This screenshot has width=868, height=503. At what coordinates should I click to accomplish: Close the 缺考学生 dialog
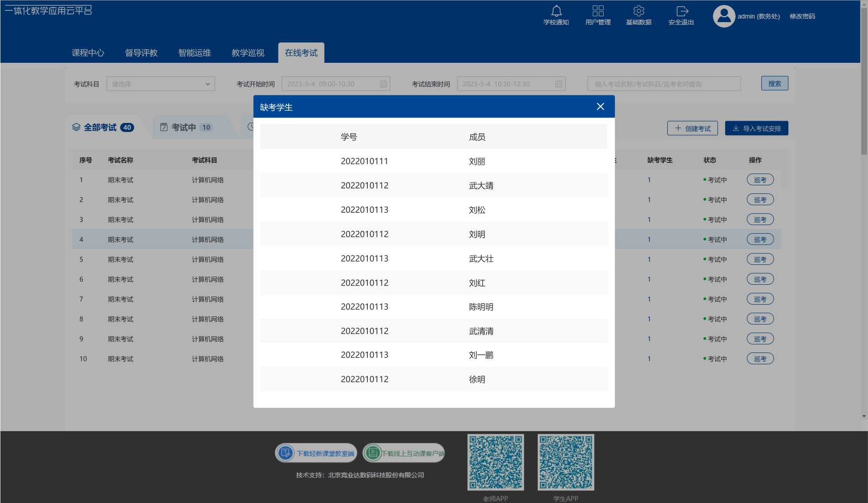pos(600,107)
